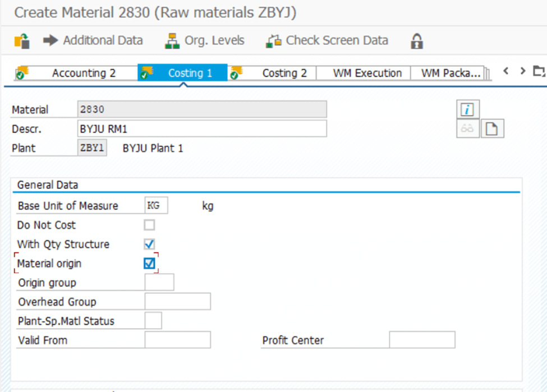547x392 pixels.
Task: Click the Check Screen Data button
Action: pyautogui.click(x=327, y=40)
